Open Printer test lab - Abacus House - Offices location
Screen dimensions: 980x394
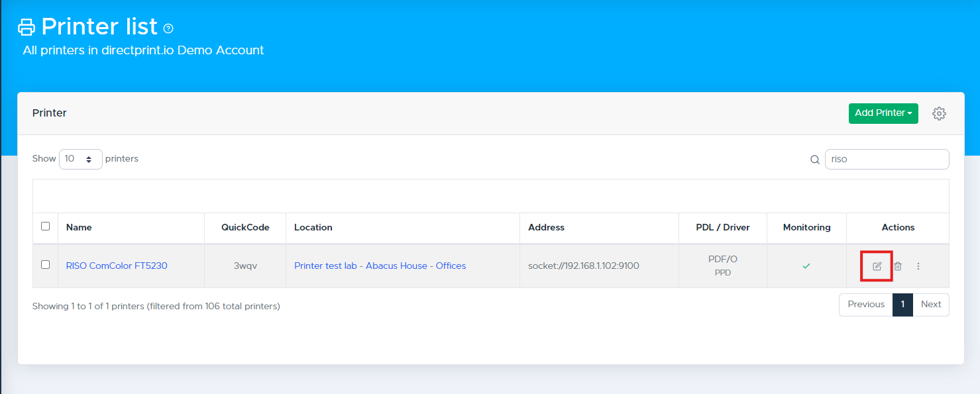[x=380, y=266]
